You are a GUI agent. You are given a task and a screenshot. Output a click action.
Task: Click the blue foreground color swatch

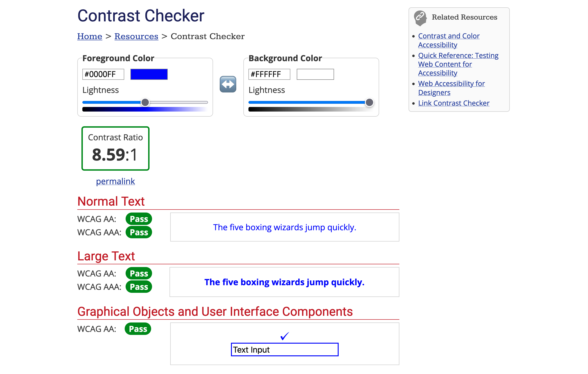tap(149, 74)
